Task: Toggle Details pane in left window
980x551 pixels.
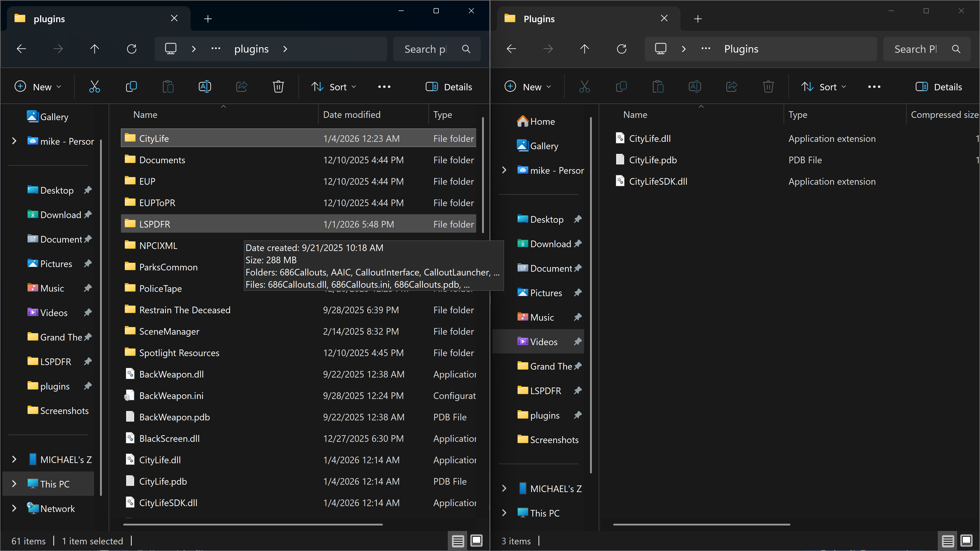Action: pyautogui.click(x=449, y=87)
